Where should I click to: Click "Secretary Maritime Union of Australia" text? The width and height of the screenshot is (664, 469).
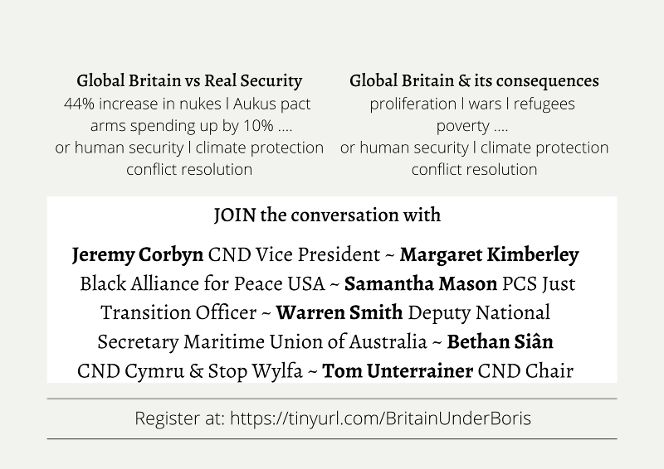[263, 342]
